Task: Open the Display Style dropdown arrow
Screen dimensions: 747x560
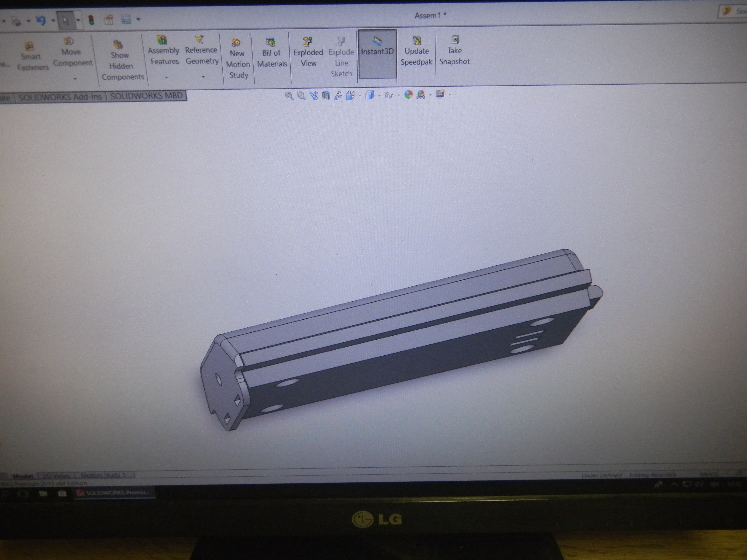Action: tap(379, 96)
